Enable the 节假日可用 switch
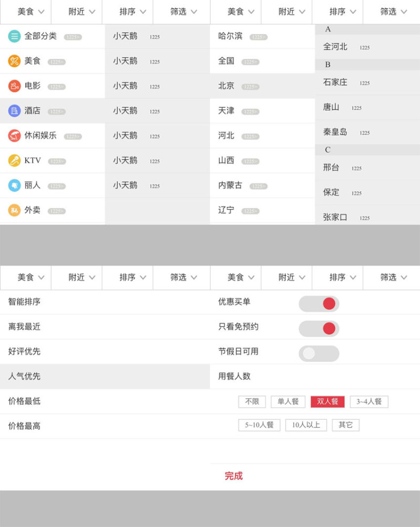 pyautogui.click(x=319, y=354)
